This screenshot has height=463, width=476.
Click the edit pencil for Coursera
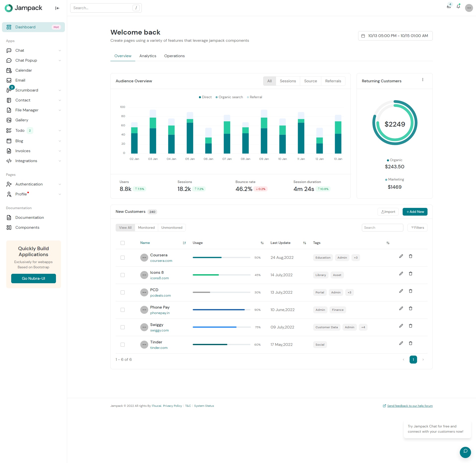[x=401, y=256]
